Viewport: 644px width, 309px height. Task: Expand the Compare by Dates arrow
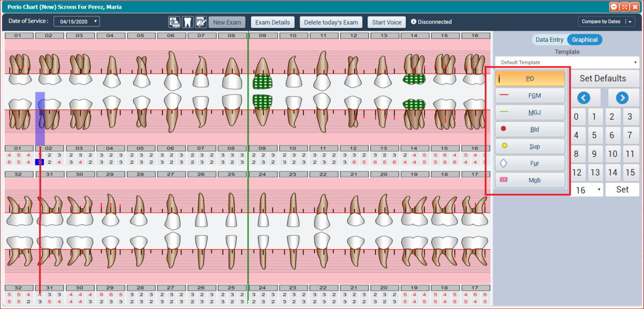point(630,22)
